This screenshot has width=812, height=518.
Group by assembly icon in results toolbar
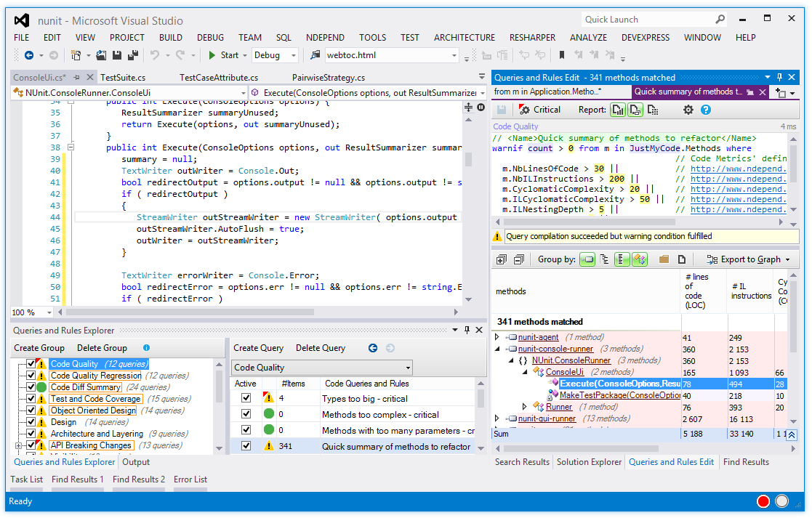coord(587,259)
